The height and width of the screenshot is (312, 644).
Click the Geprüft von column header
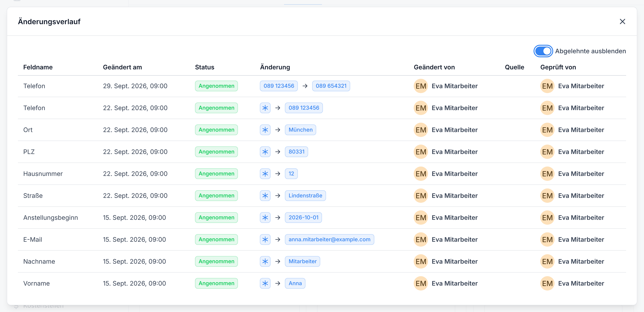tap(558, 67)
